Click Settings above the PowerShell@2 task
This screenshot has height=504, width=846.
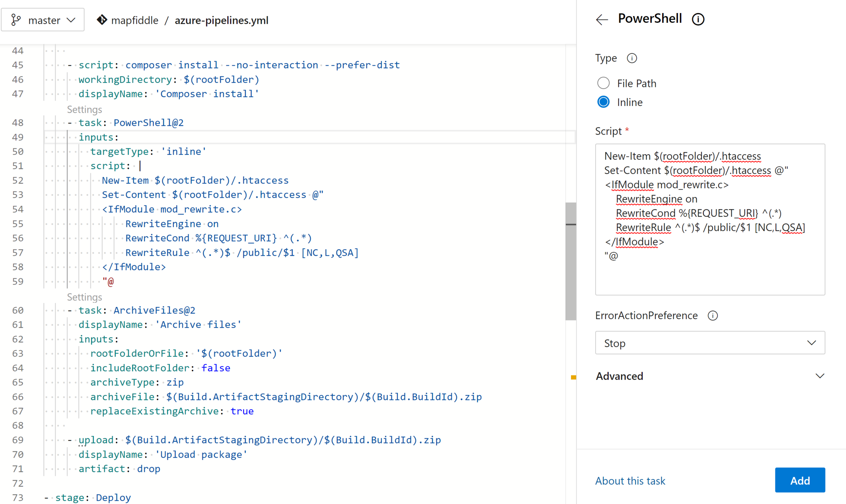84,109
